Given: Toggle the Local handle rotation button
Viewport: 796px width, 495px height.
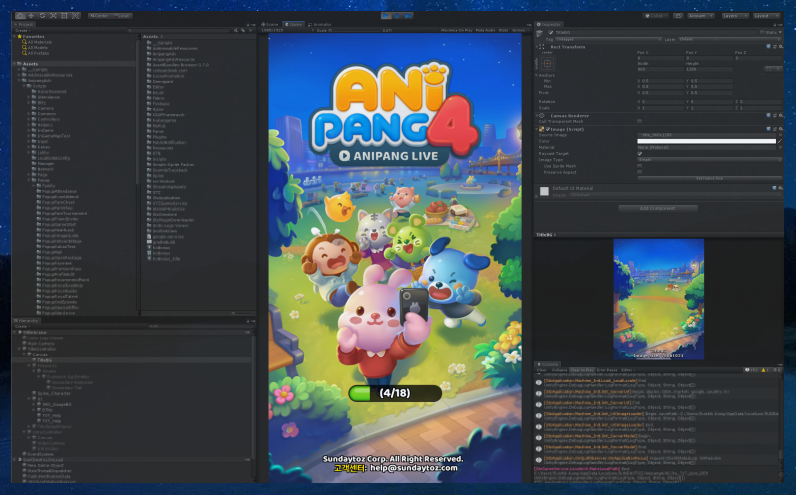Looking at the screenshot, I should click(x=122, y=16).
